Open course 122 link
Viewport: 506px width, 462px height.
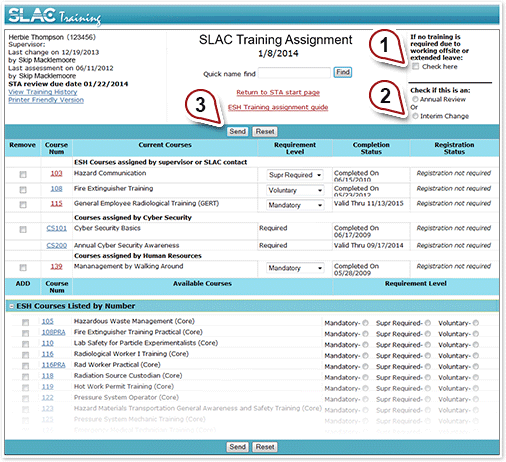click(47, 397)
